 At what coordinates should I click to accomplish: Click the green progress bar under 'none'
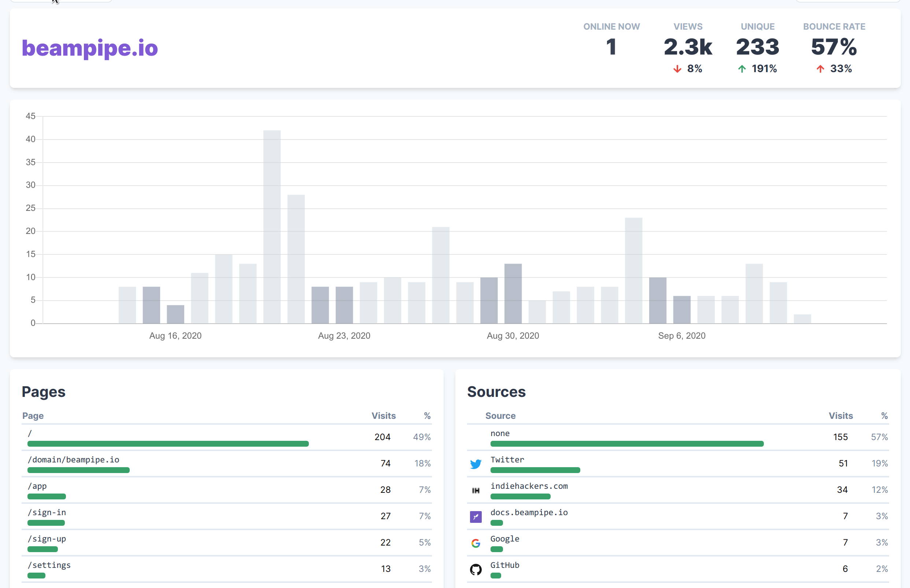tap(626, 444)
